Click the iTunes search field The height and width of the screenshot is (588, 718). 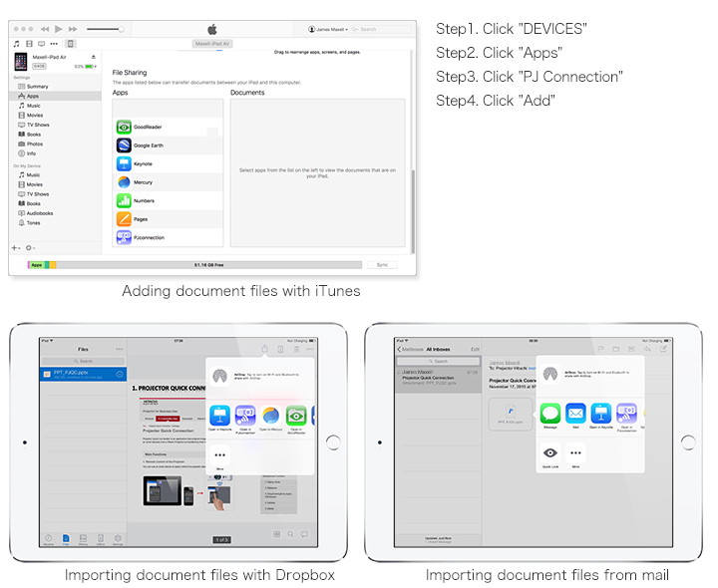[379, 30]
